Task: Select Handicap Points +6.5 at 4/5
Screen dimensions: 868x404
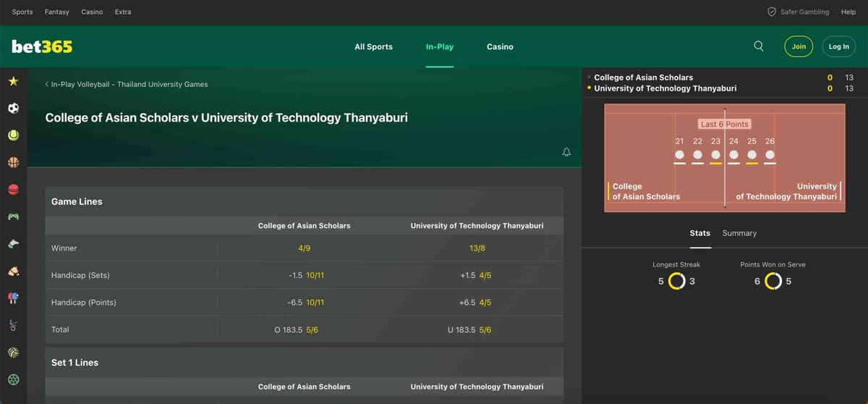Action: pos(477,302)
